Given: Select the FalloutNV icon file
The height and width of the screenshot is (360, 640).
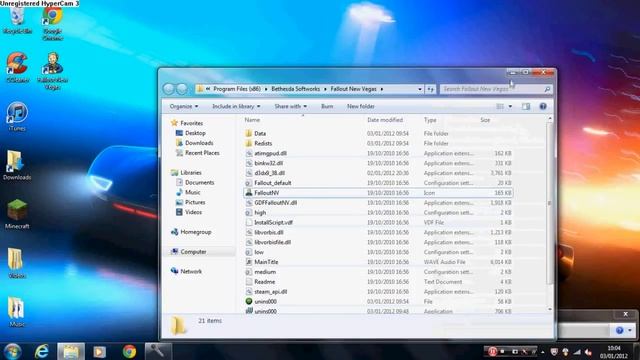Looking at the screenshot, I should [x=378, y=193].
